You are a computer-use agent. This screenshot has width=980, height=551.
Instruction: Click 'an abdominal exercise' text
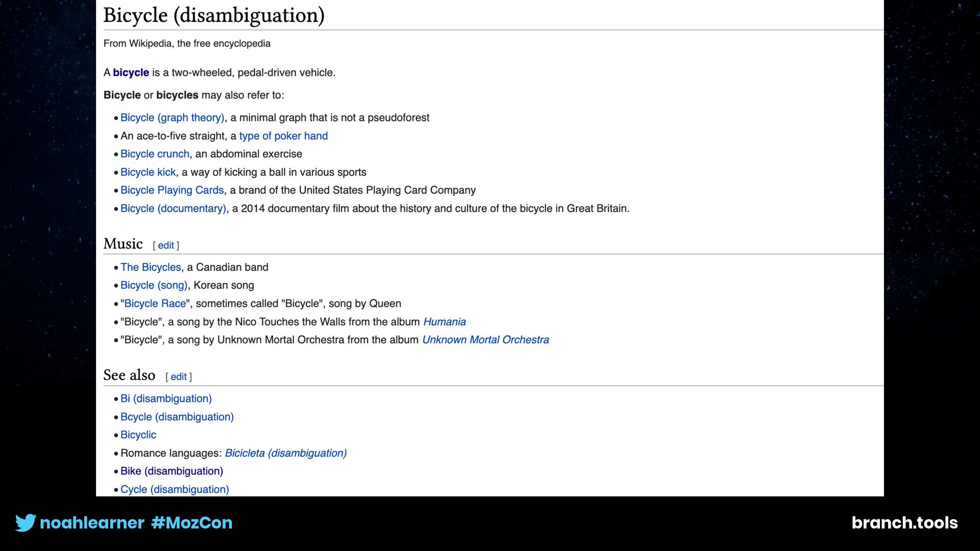pyautogui.click(x=249, y=154)
